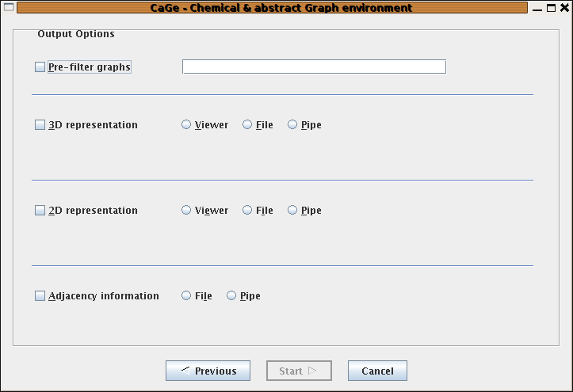Select Viewer for 3D representation
Viewport: 573px width, 392px height.
(x=186, y=125)
